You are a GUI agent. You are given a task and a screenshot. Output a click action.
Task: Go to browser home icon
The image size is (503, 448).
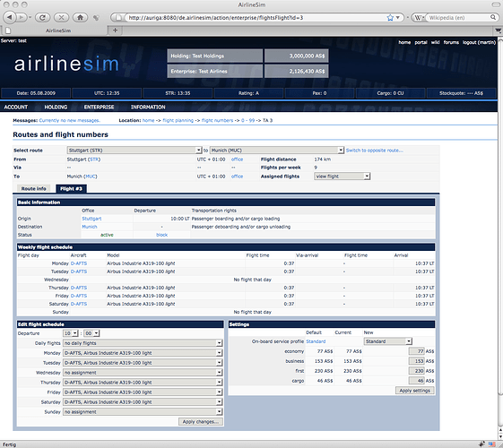80,17
